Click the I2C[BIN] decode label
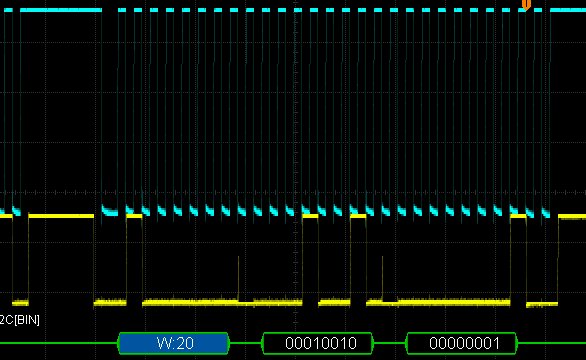The image size is (586, 360). (19, 320)
